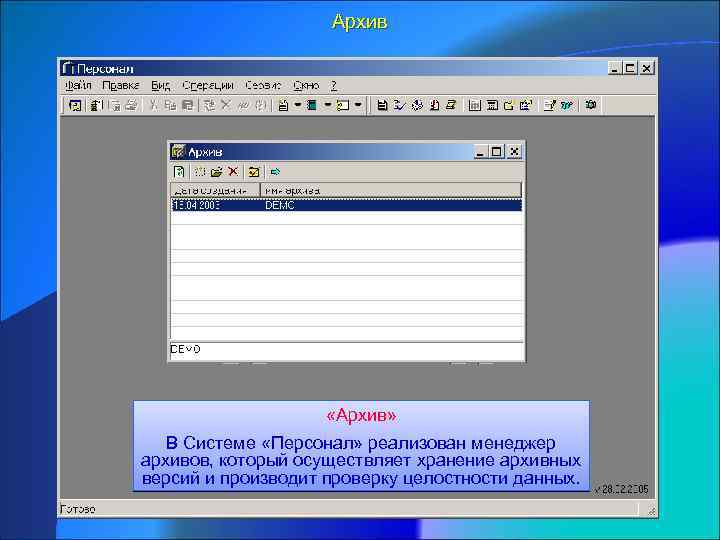Open the Вид menu
720x540 pixels.
point(161,86)
